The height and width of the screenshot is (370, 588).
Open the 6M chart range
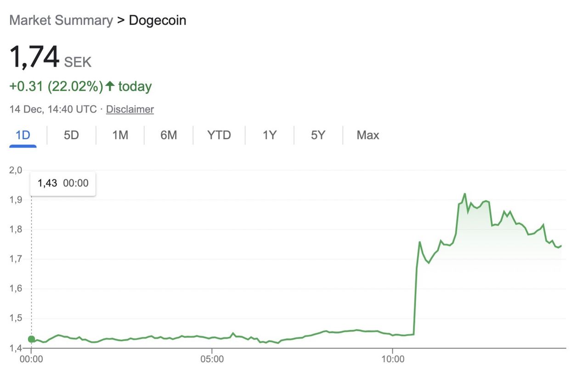point(169,135)
